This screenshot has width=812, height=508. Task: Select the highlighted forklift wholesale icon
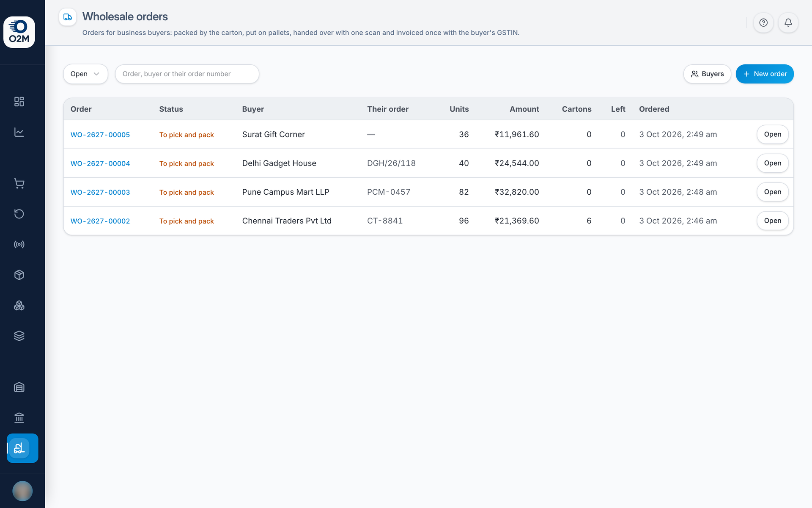[x=22, y=448]
